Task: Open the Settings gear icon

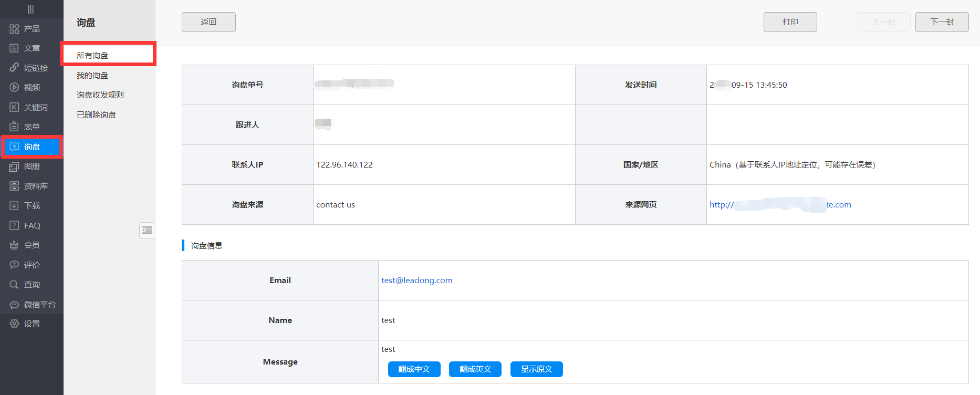Action: coord(14,324)
